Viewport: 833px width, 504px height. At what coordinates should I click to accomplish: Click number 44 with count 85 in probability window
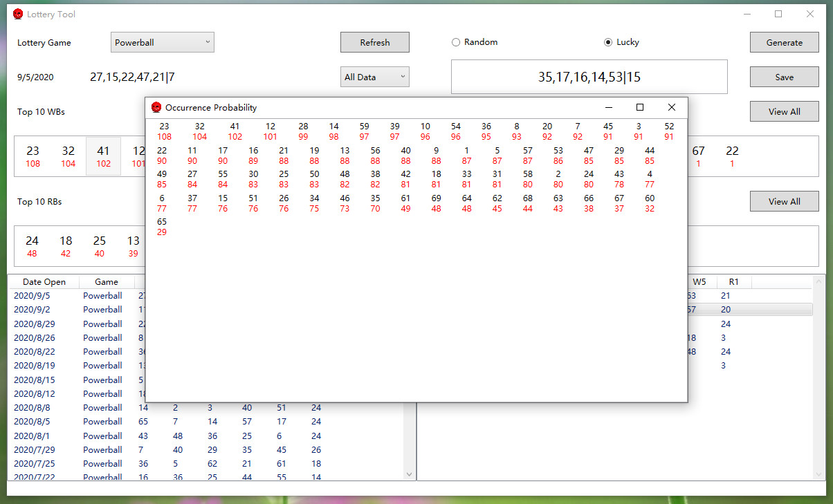[650, 156]
